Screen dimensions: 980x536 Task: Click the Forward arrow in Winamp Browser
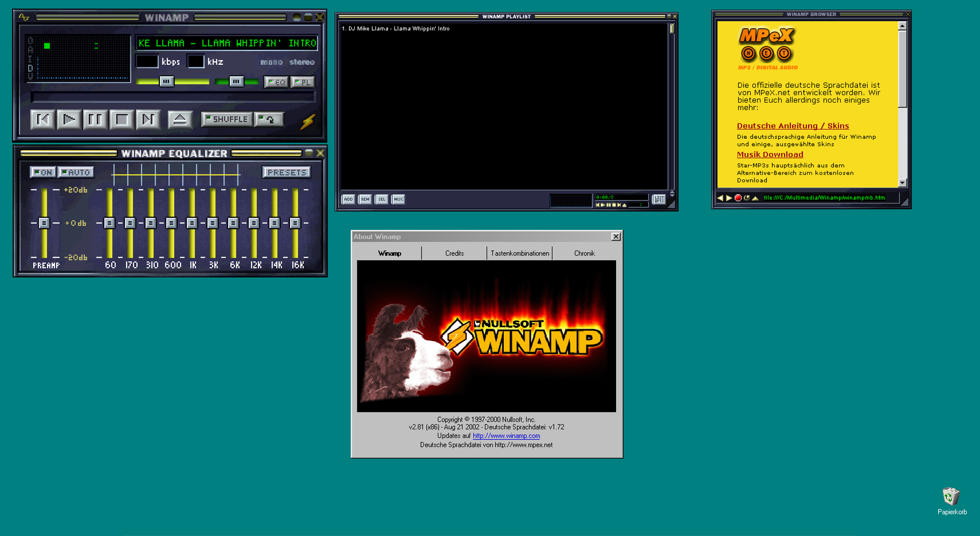pos(729,198)
